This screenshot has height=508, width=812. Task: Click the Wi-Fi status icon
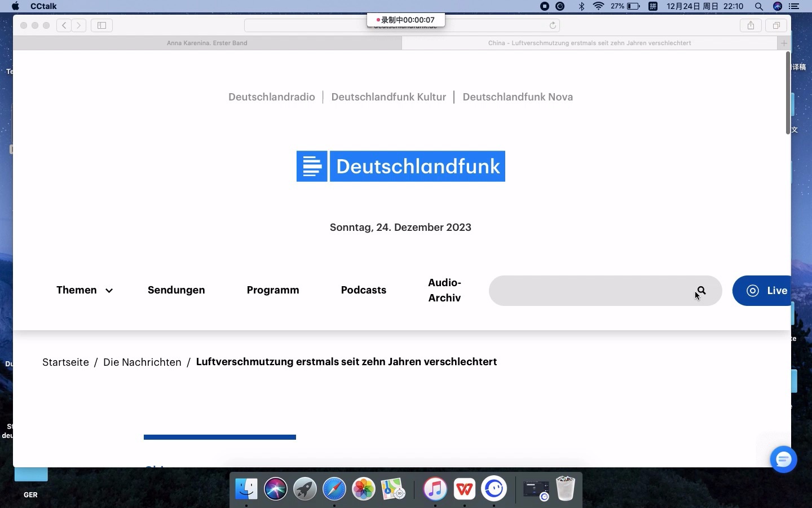(599, 6)
